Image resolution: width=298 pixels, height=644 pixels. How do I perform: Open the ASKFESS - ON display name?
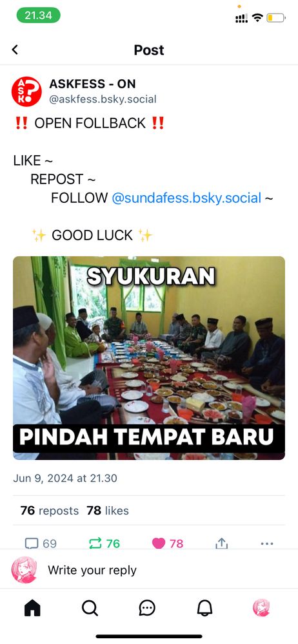[x=92, y=84]
